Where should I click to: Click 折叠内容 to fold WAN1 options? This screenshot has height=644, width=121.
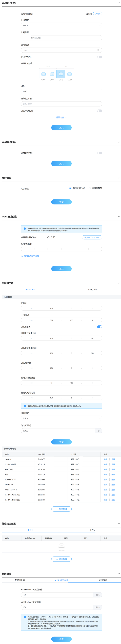[x=61, y=118]
